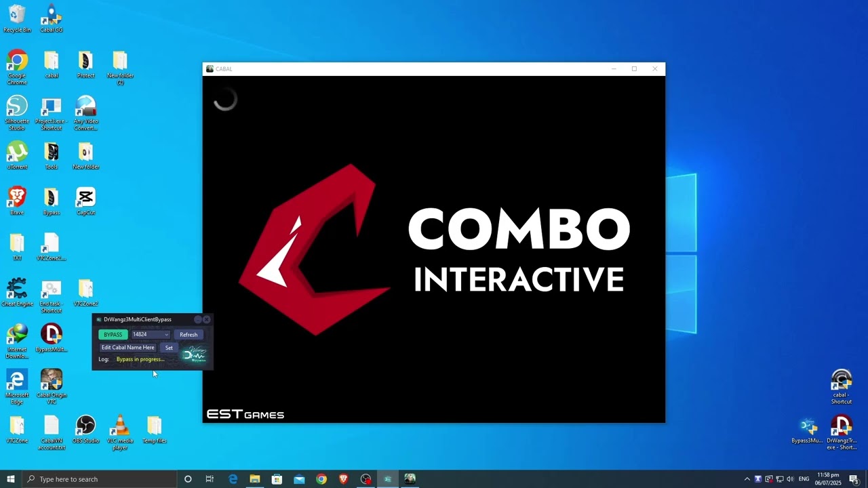
Task: Open the Bypass desktop icon
Action: point(52,201)
